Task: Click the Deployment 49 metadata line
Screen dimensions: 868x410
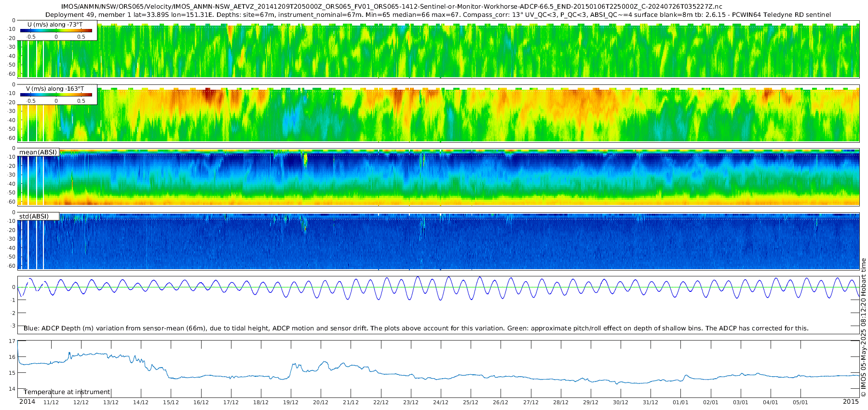Action: pyautogui.click(x=438, y=15)
